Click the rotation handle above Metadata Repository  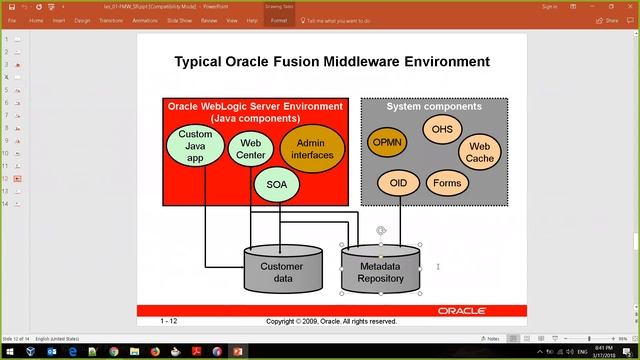pyautogui.click(x=381, y=231)
